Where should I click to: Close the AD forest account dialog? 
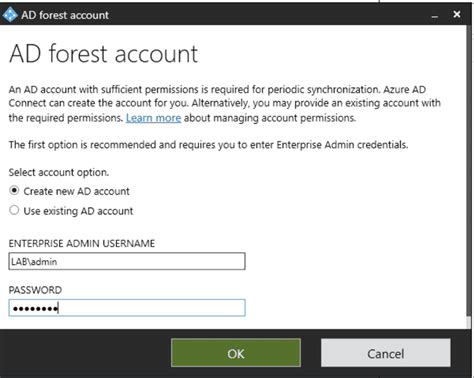[457, 14]
